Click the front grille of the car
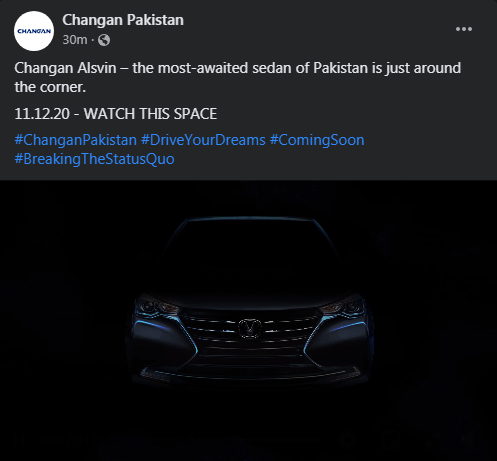 point(249,337)
